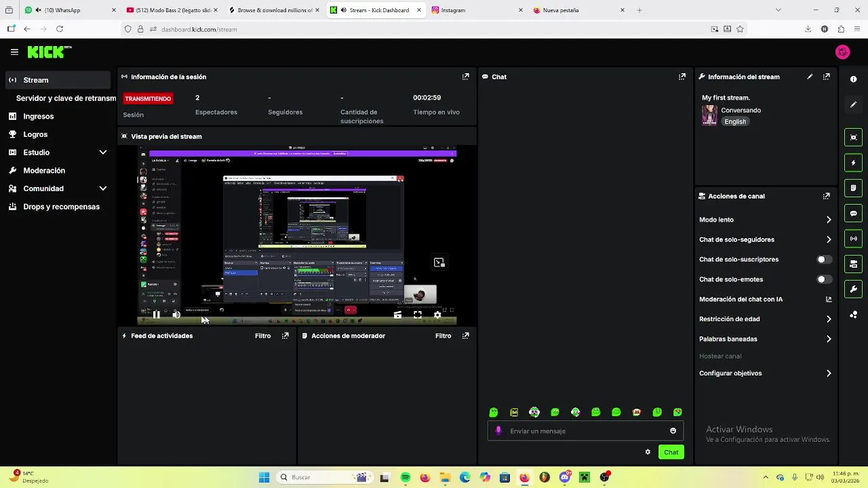This screenshot has width=868, height=488.
Task: Open Restricción de edad options chevron
Action: pos(829,319)
